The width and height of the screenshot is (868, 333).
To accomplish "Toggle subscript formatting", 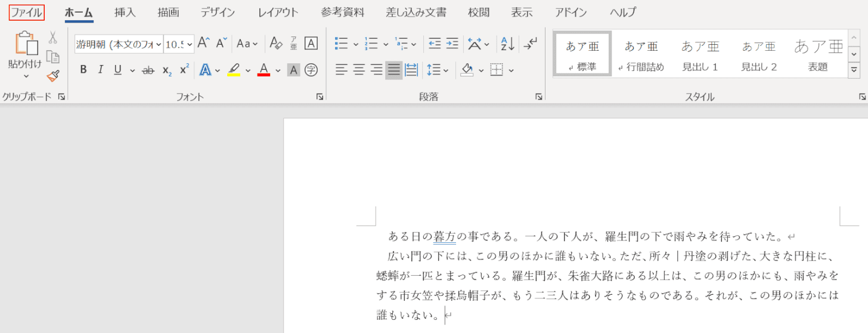I will (x=167, y=70).
